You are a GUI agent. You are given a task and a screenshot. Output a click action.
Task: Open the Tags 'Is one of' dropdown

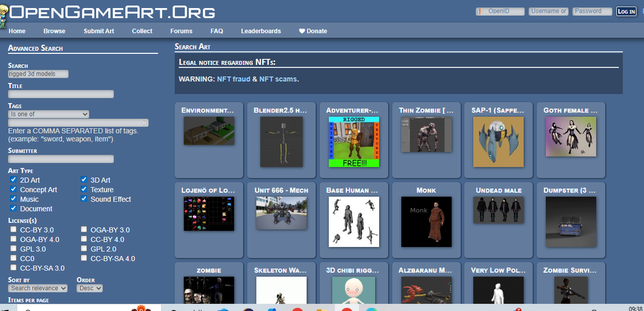(x=48, y=114)
